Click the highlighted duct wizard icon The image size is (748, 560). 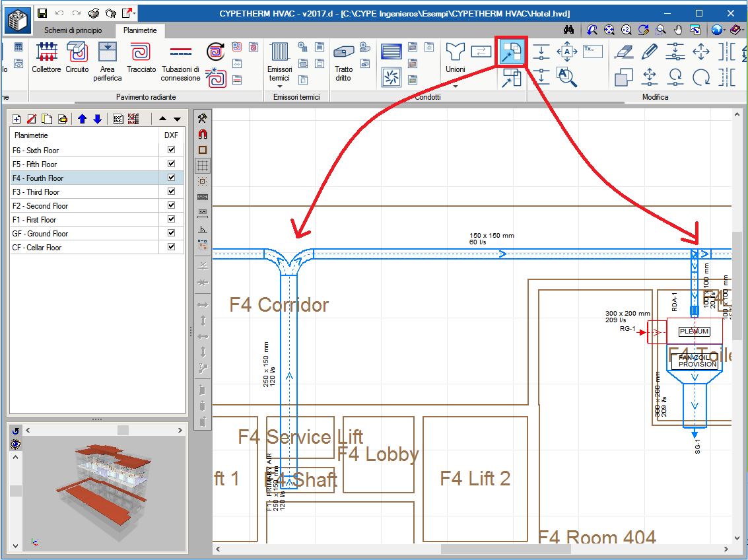tap(512, 52)
